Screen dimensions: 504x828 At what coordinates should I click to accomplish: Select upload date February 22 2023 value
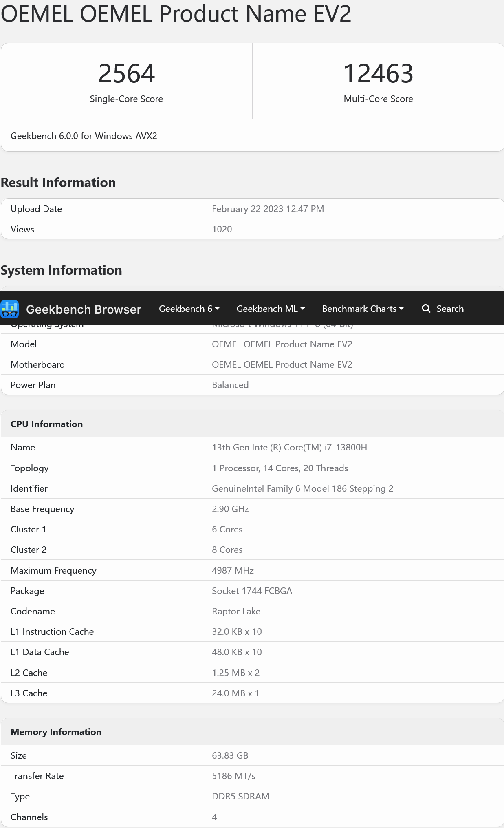pos(268,209)
